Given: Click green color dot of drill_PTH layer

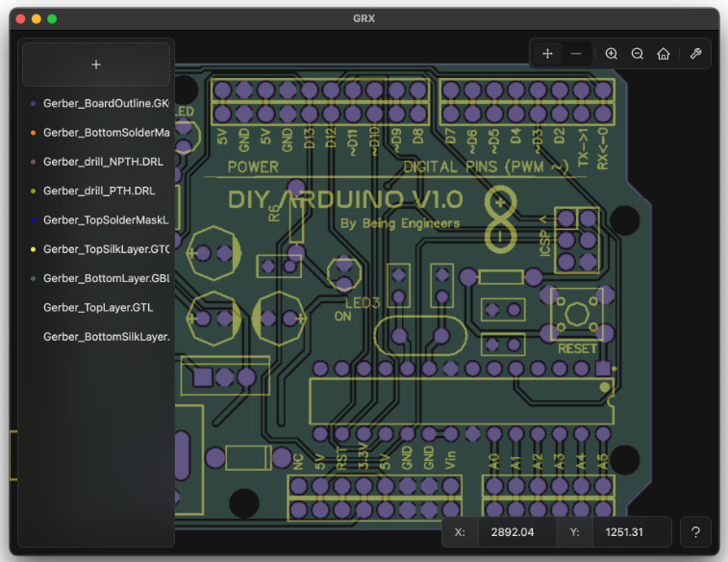Looking at the screenshot, I should pos(33,191).
